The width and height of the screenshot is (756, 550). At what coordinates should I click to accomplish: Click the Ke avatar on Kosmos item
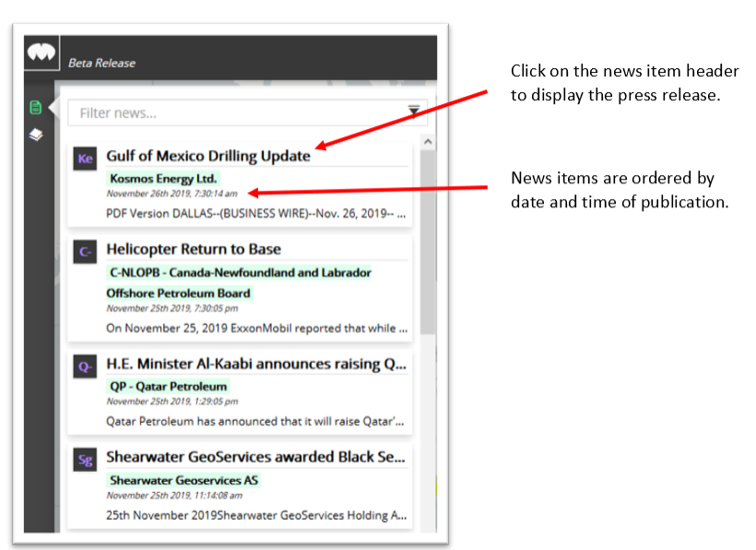(85, 158)
